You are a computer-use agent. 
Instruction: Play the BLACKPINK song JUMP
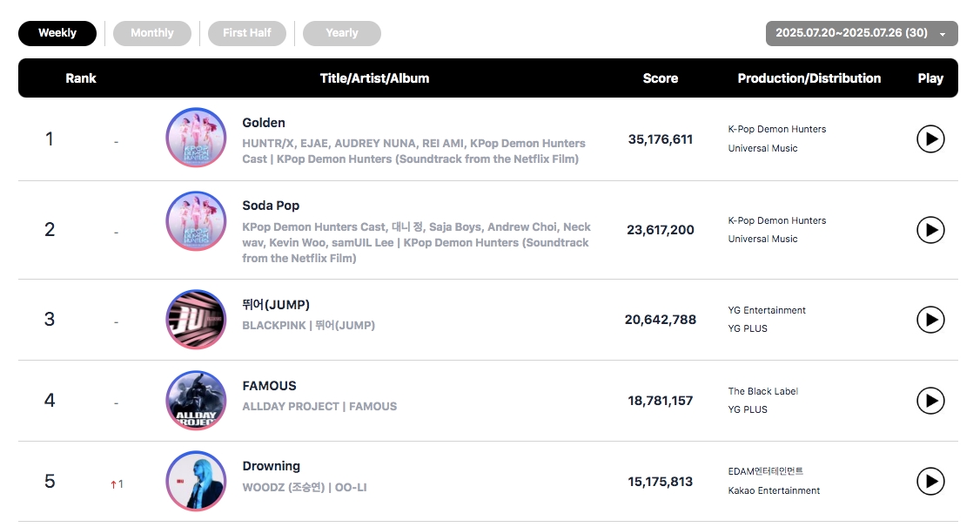(x=930, y=320)
